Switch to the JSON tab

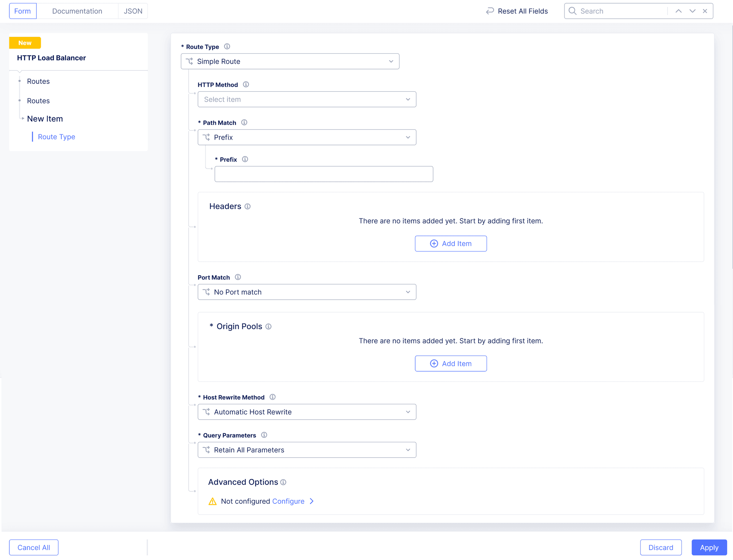point(133,11)
